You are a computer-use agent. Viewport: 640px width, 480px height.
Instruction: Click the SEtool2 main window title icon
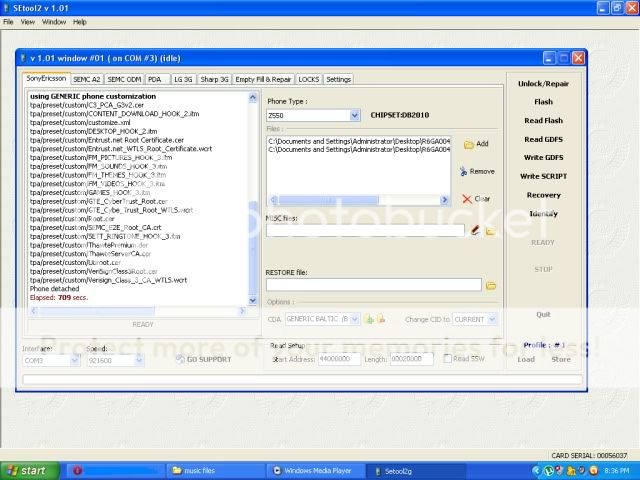[x=6, y=8]
